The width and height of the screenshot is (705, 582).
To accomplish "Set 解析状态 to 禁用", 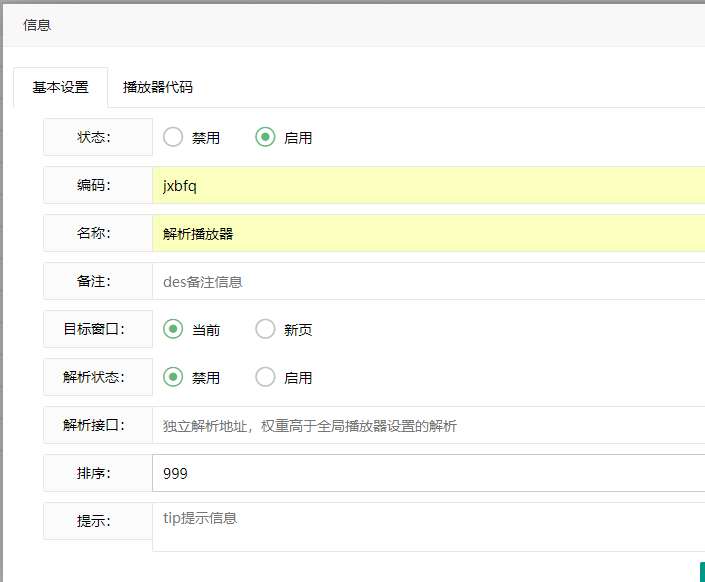I will pos(173,377).
